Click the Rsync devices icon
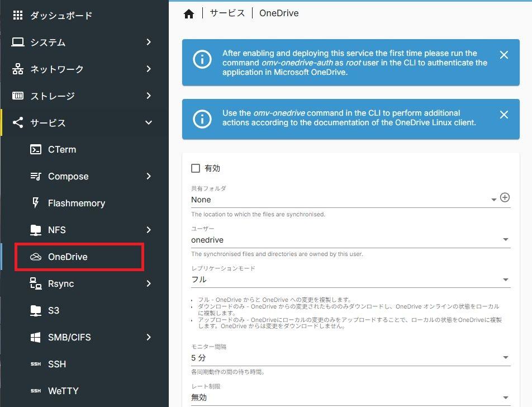This screenshot has width=532, height=407. point(36,283)
